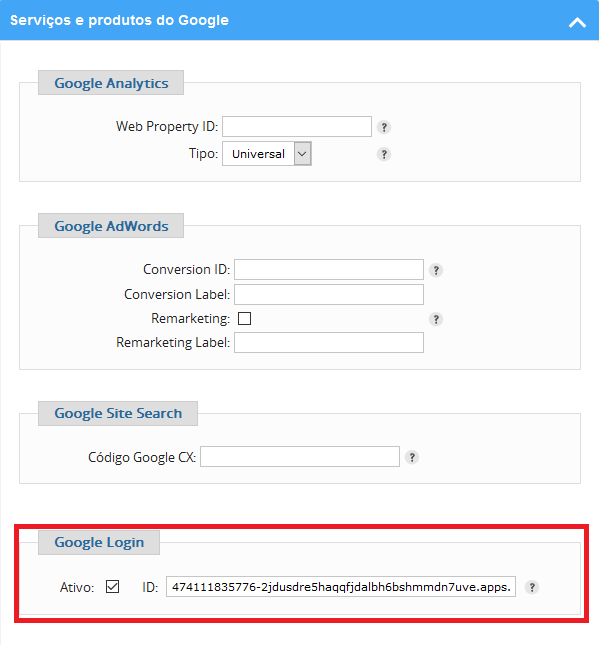Click the Google Analytics section heading
599x645 pixels.
(x=111, y=83)
